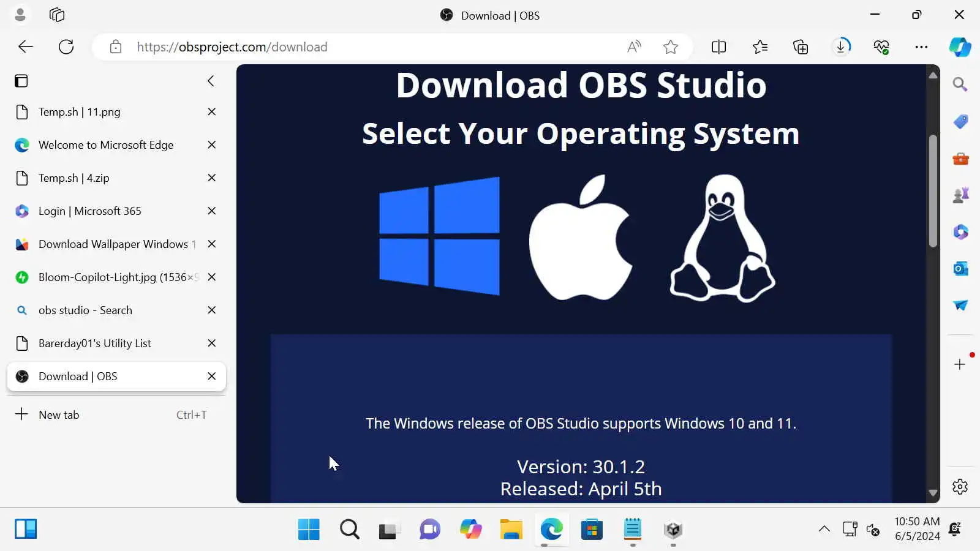Switch to Welcome to Microsoft Edge tab
Image resolution: width=980 pixels, height=551 pixels.
point(116,145)
